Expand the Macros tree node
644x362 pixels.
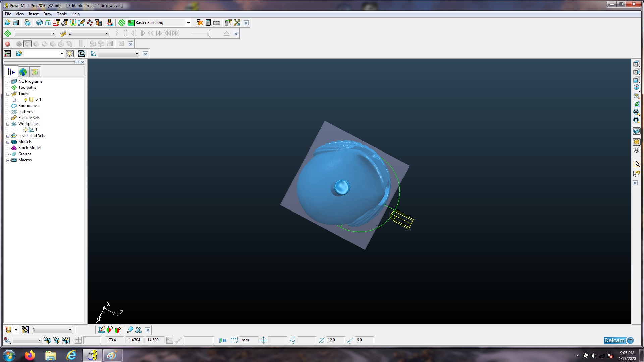pyautogui.click(x=8, y=160)
